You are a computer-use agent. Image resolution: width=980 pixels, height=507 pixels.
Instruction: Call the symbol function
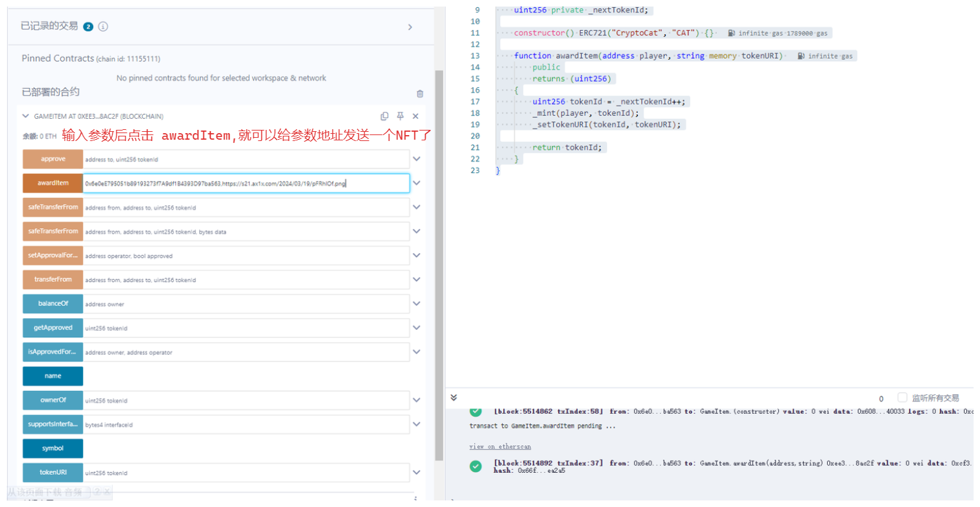pos(53,449)
